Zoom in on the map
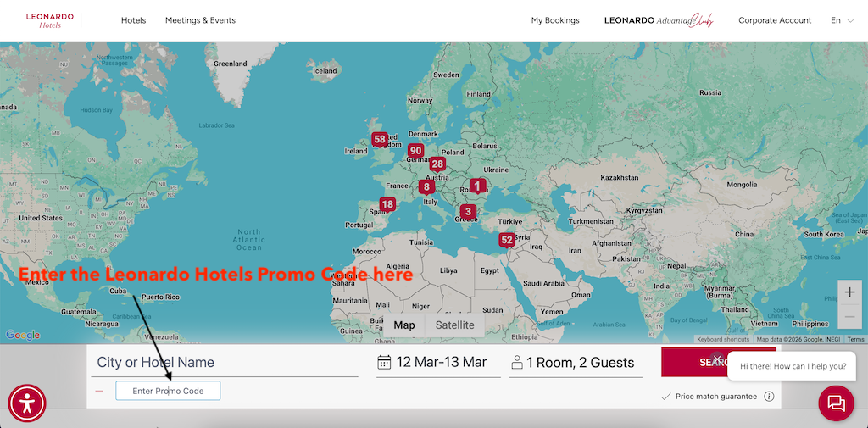Image resolution: width=868 pixels, height=428 pixels. 849,292
